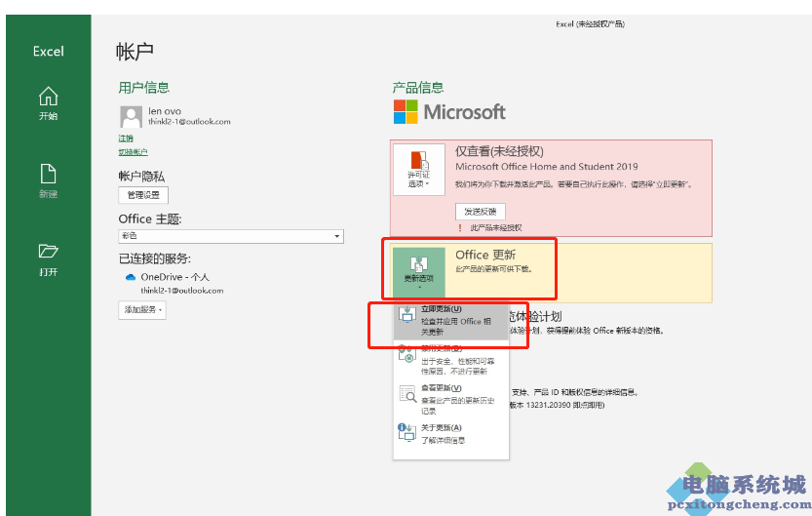Expand the Office 主题 彩色 combo box
The width and height of the screenshot is (812, 516).
[x=231, y=236]
